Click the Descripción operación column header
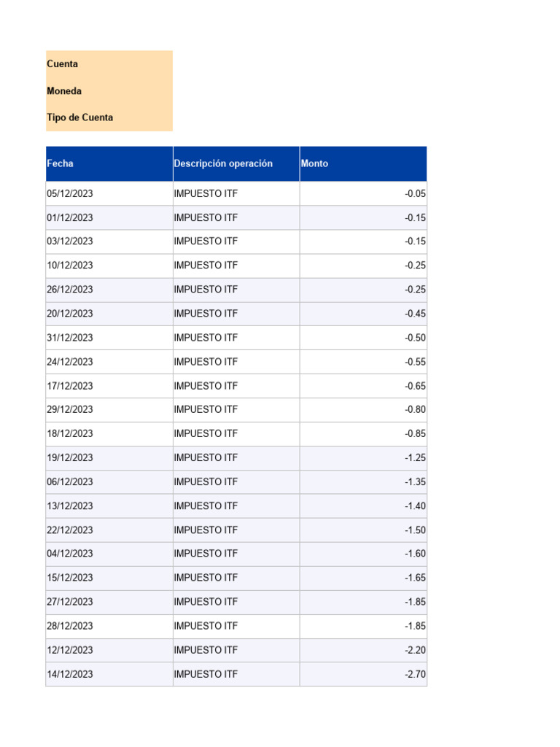560x747 pixels. [x=223, y=164]
